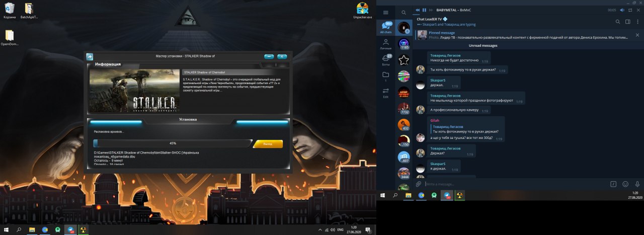Mute the audio player volume

click(622, 10)
